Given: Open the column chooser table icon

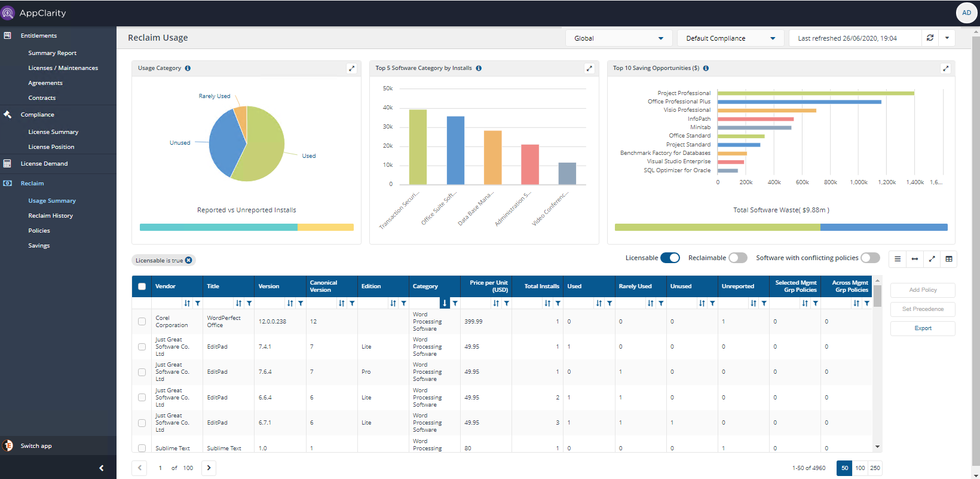Looking at the screenshot, I should 949,259.
